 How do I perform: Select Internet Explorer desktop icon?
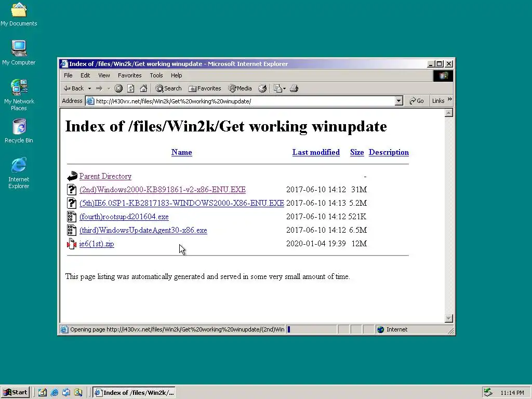[19, 173]
